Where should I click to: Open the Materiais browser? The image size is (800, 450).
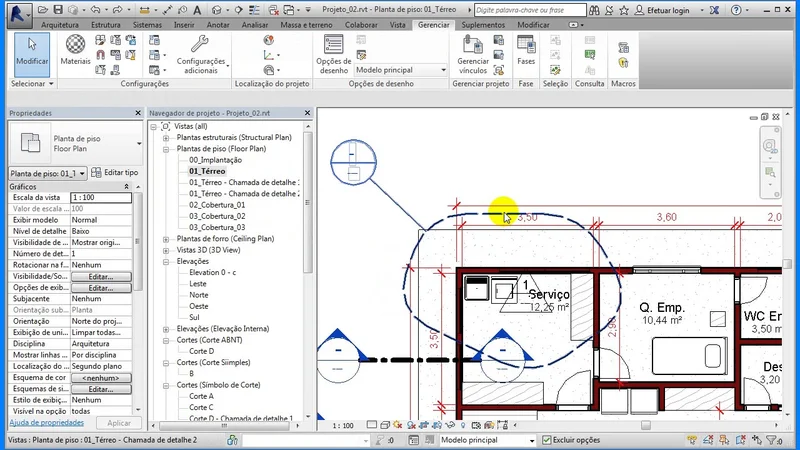(75, 49)
